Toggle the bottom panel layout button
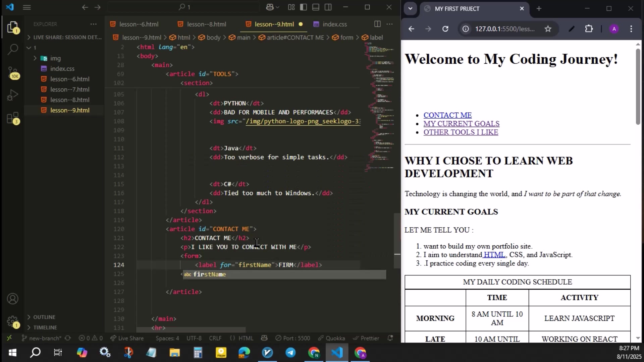Image resolution: width=644 pixels, height=362 pixels. click(x=316, y=7)
